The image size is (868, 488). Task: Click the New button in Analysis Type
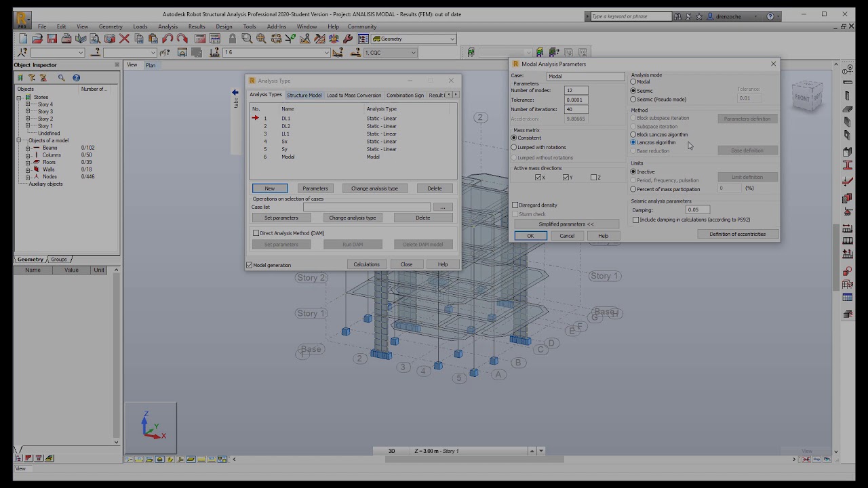click(x=270, y=188)
